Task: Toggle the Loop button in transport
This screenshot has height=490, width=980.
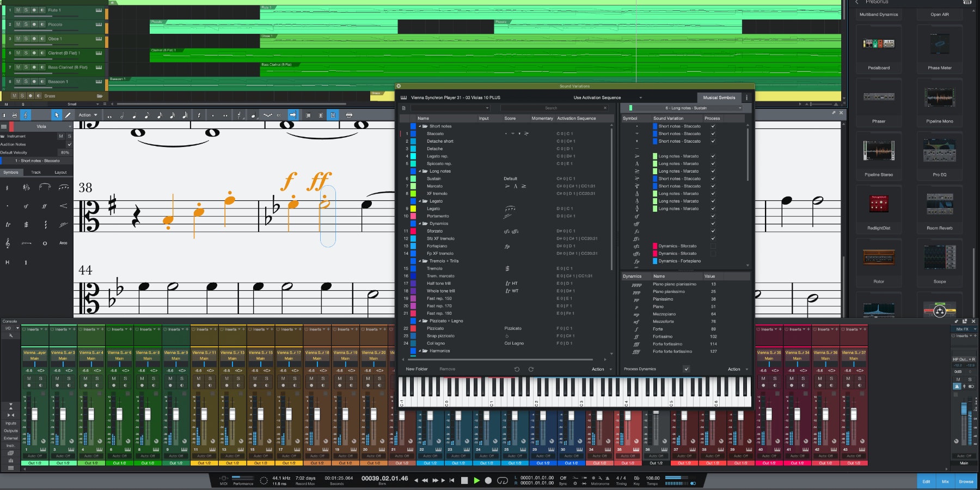Action: coord(503,480)
